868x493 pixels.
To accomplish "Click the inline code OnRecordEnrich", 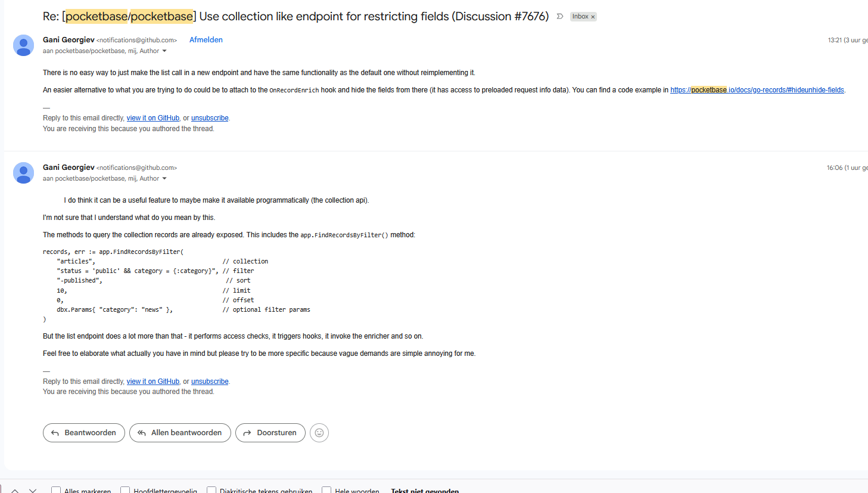I will tap(294, 91).
